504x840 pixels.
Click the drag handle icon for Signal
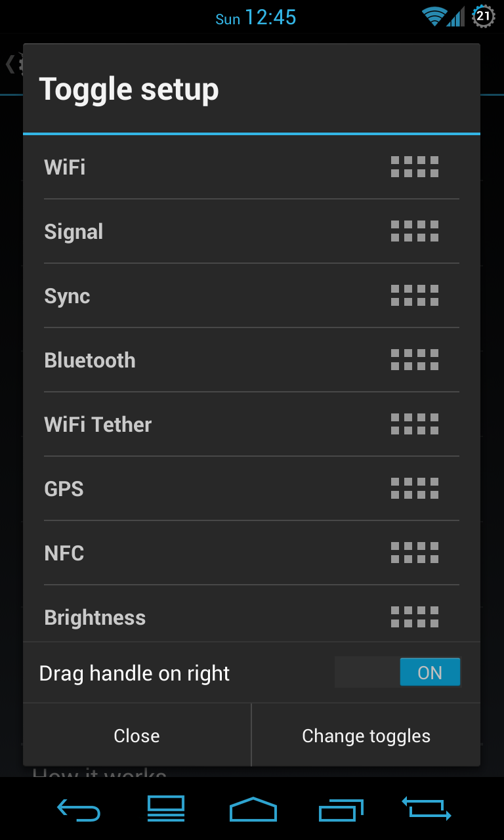tap(415, 231)
